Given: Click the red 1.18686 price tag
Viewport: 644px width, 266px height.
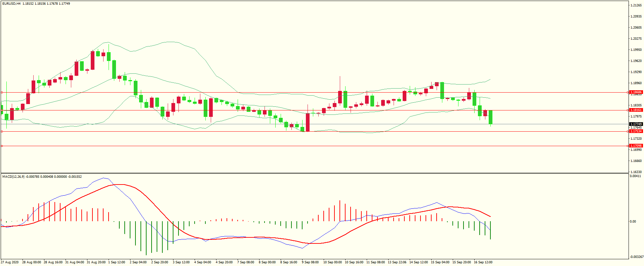Looking at the screenshot, I should pyautogui.click(x=636, y=92).
